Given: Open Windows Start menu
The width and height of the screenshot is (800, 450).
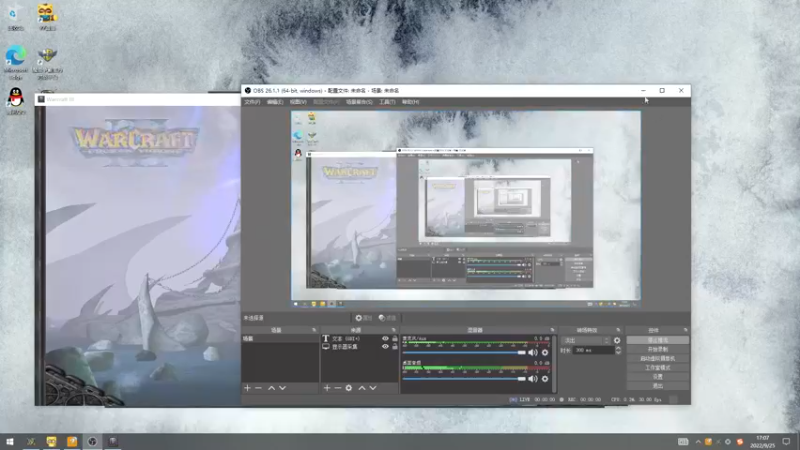Looking at the screenshot, I should [10, 441].
